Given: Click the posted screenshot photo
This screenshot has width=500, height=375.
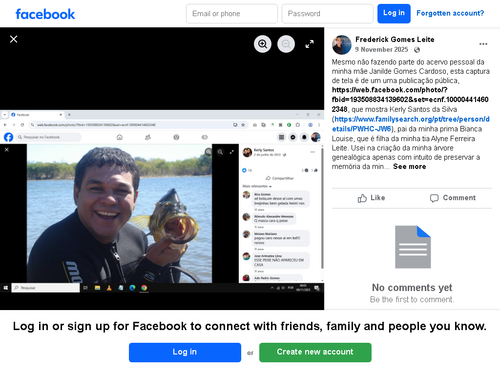Looking at the screenshot, I should (x=162, y=202).
